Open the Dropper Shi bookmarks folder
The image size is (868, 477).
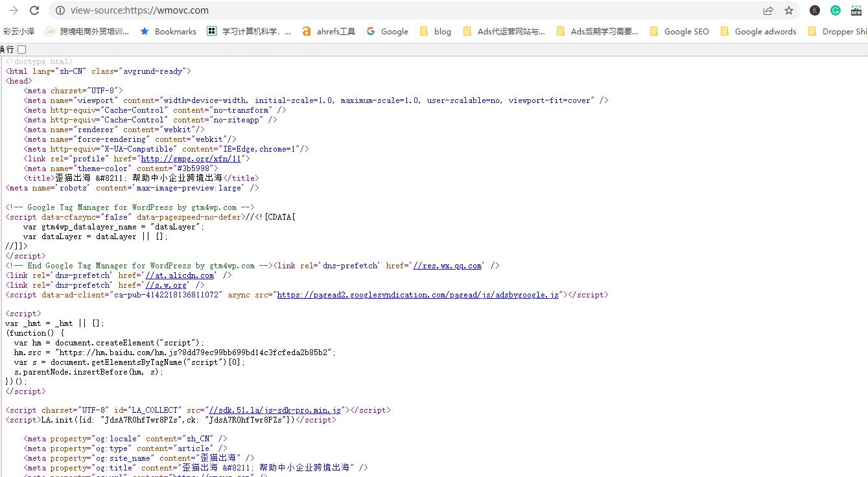(838, 31)
